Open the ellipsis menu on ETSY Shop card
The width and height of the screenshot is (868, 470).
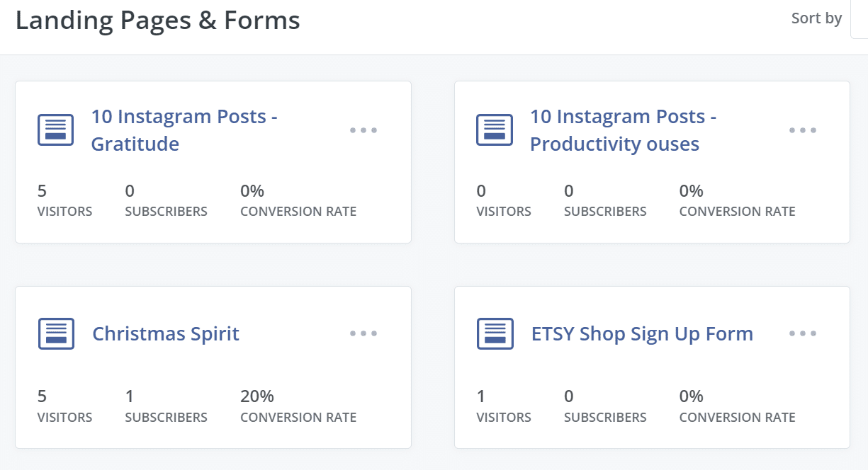803,333
